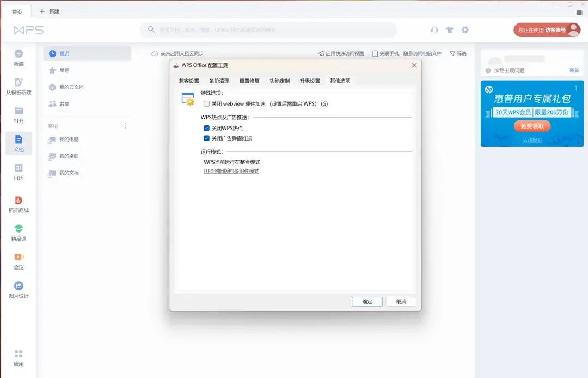Toggle 关闭 webview 硬件加速 checkbox
This screenshot has width=588, height=378.
pyautogui.click(x=207, y=104)
